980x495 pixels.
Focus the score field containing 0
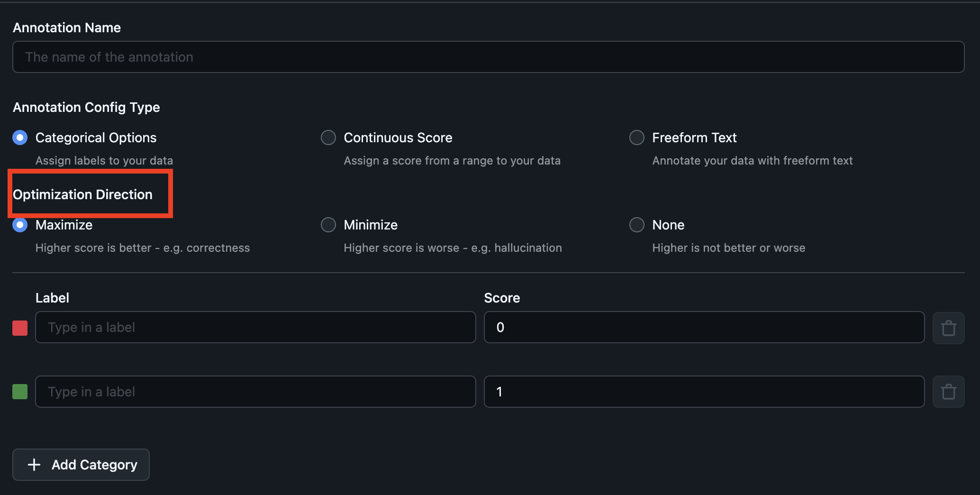pos(704,327)
